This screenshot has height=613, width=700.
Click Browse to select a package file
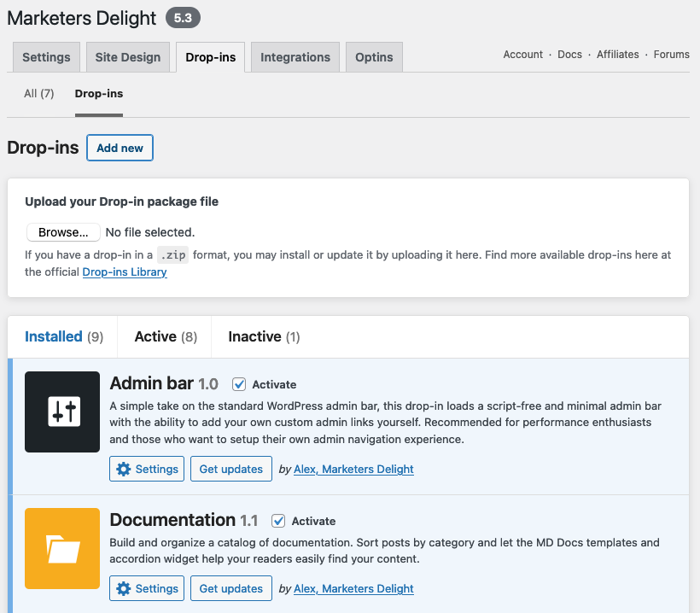[62, 231]
